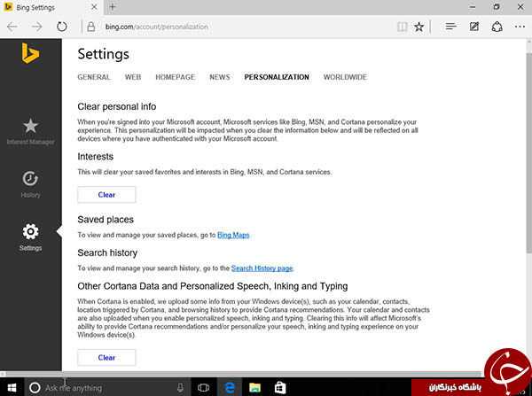
Task: Go back with browser back arrow
Action: [12, 27]
